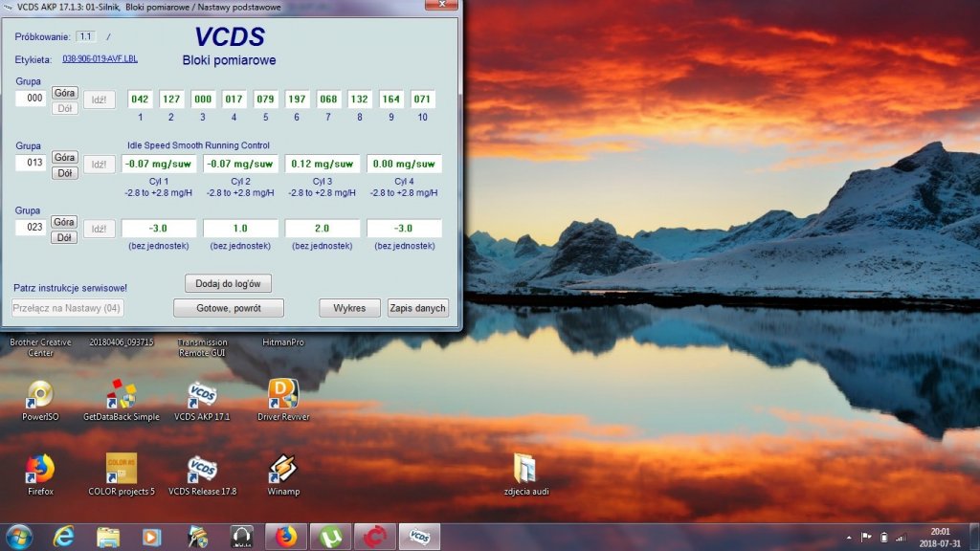This screenshot has height=551, width=980.
Task: Open Firefox from the taskbar
Action: [x=286, y=537]
